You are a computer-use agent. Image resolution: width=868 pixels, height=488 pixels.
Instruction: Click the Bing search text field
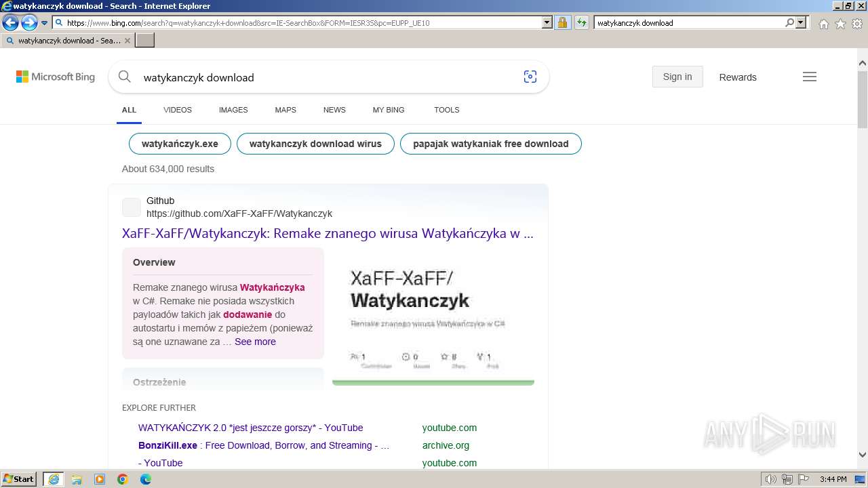(329, 77)
